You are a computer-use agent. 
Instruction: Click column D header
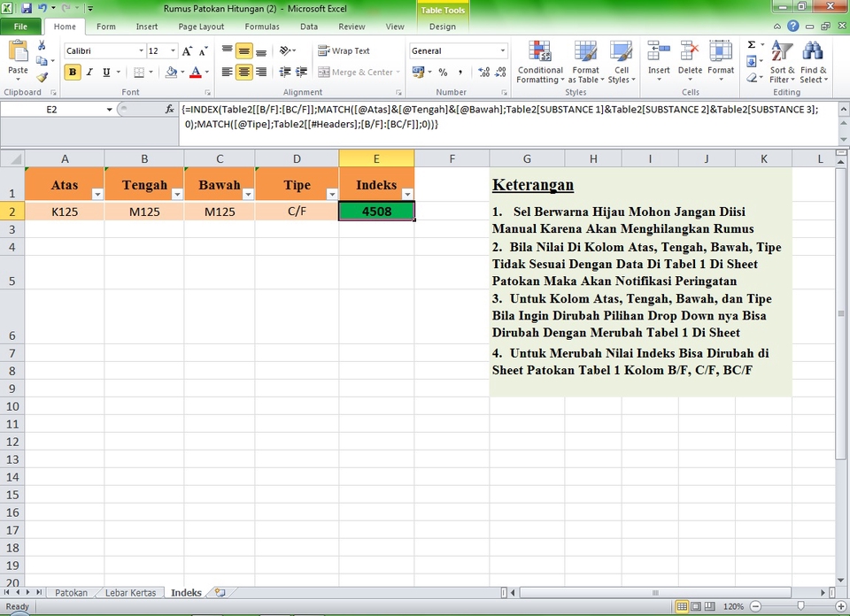297,158
